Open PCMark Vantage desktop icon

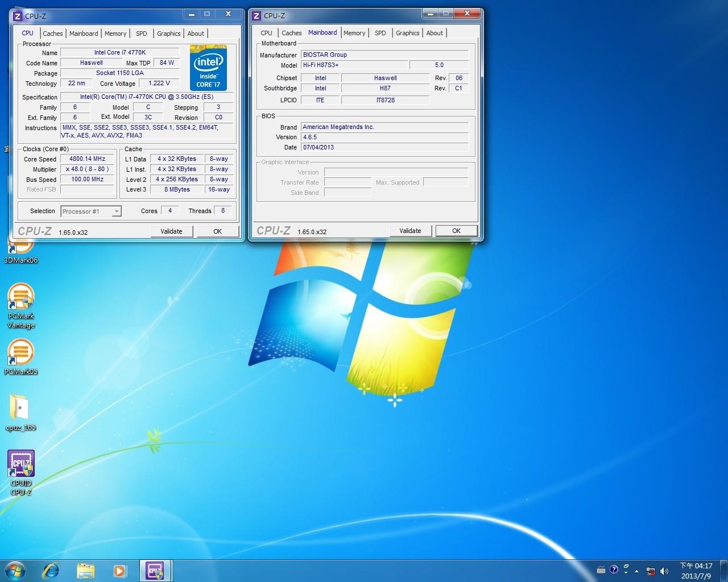click(x=21, y=306)
